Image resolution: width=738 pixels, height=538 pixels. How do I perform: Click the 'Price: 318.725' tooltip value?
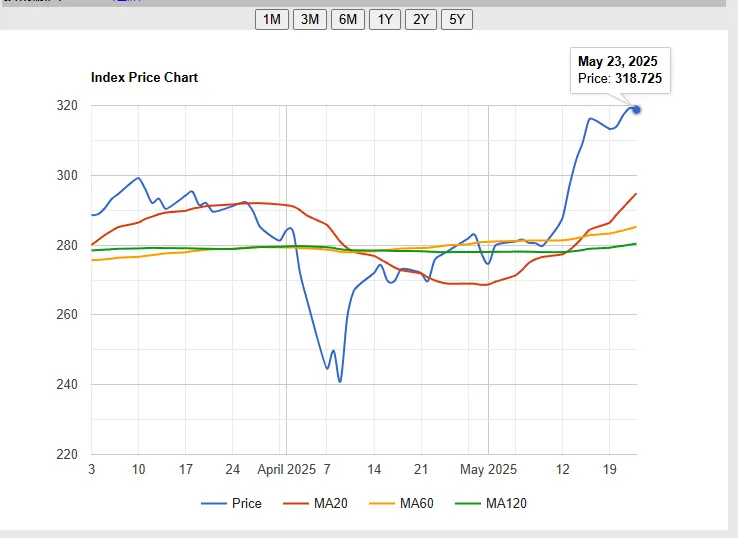(620, 78)
